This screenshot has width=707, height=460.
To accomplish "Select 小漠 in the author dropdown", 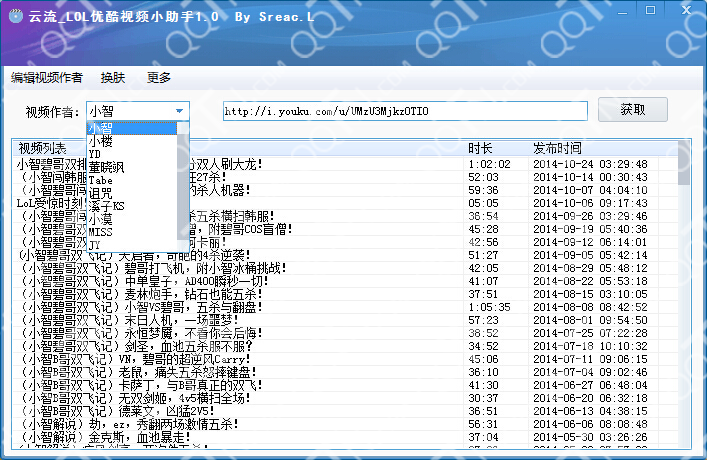I will (x=133, y=219).
